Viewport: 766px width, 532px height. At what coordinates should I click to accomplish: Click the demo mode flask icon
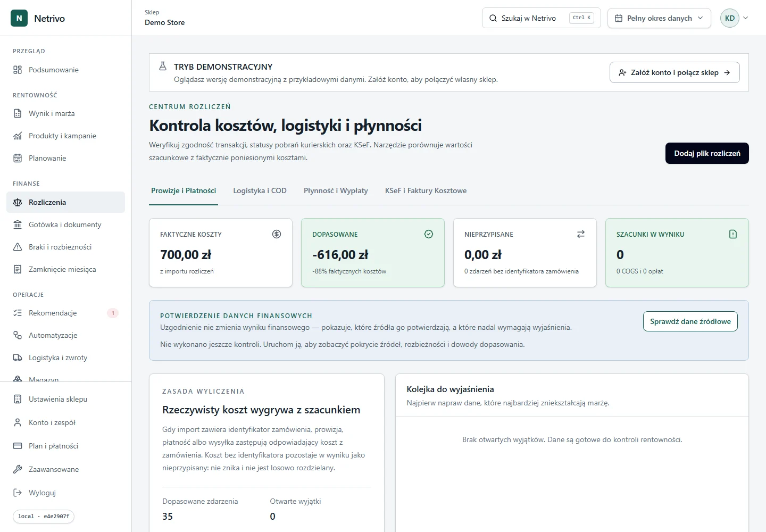tap(163, 66)
